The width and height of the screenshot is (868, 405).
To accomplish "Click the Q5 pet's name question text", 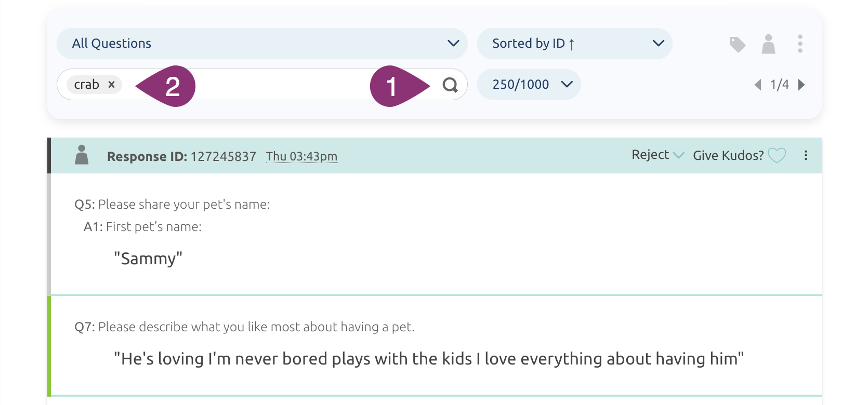I will tap(172, 205).
